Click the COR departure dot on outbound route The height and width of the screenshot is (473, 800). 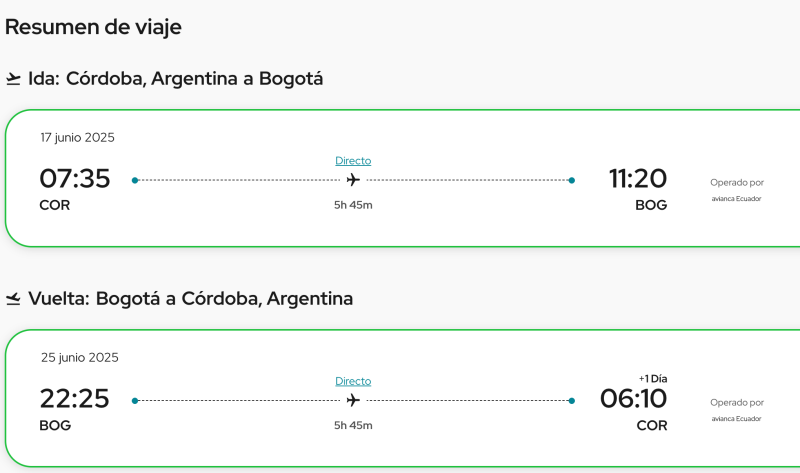[x=135, y=181]
